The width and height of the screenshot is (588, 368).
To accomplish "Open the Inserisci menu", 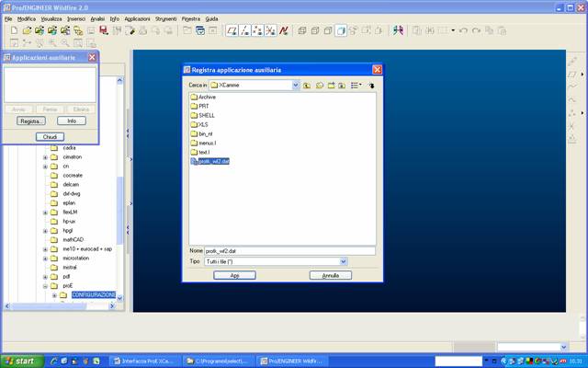I will [x=76, y=18].
